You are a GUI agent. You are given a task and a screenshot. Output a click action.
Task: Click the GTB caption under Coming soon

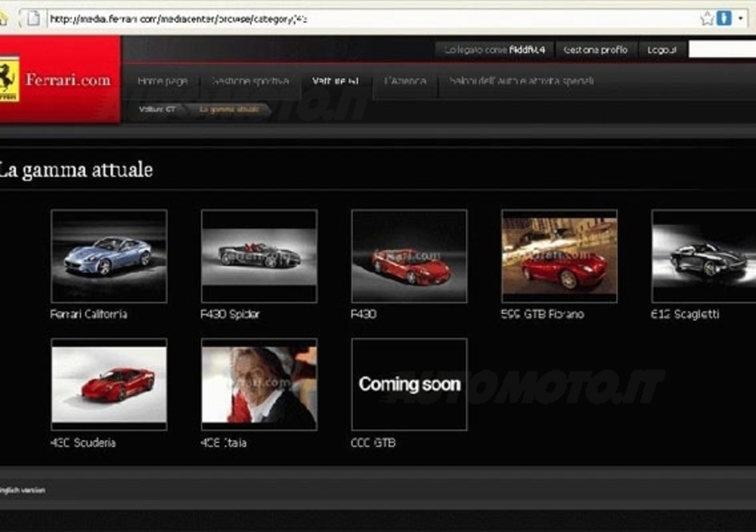click(x=373, y=443)
